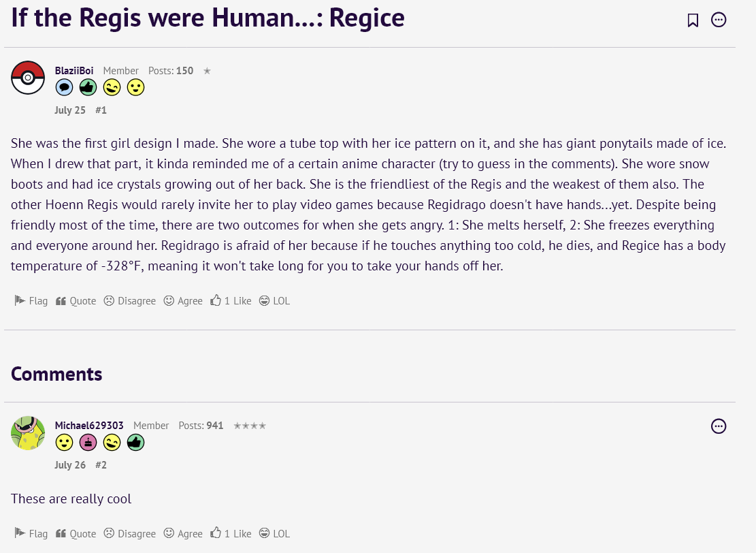Viewport: 756px width, 553px height.
Task: Open BlaziiBoi's profile link
Action: 73,70
